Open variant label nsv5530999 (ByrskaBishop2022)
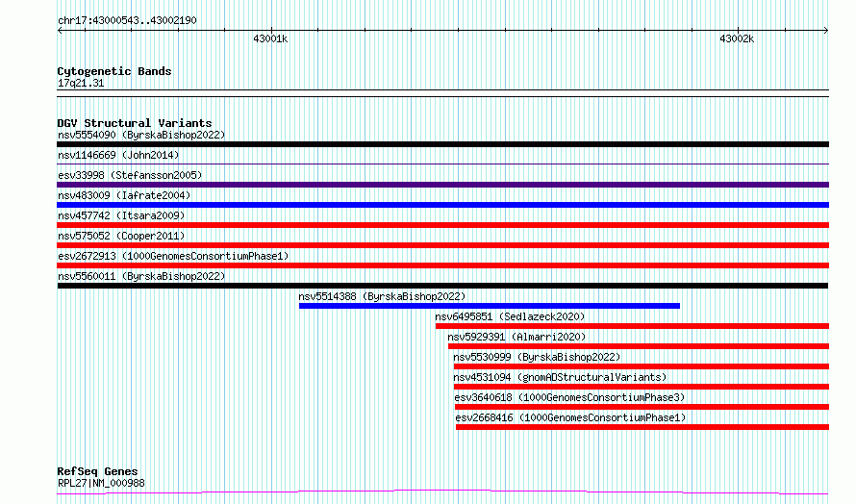The width and height of the screenshot is (856, 504). (537, 357)
